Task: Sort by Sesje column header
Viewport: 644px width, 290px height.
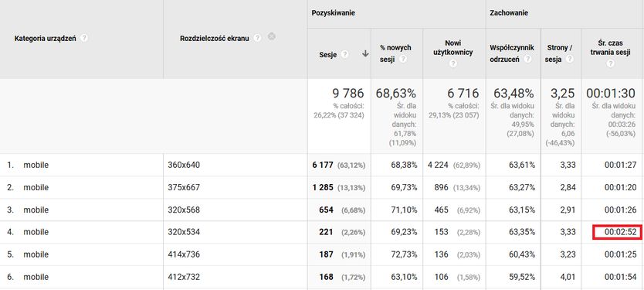Action: [x=328, y=55]
